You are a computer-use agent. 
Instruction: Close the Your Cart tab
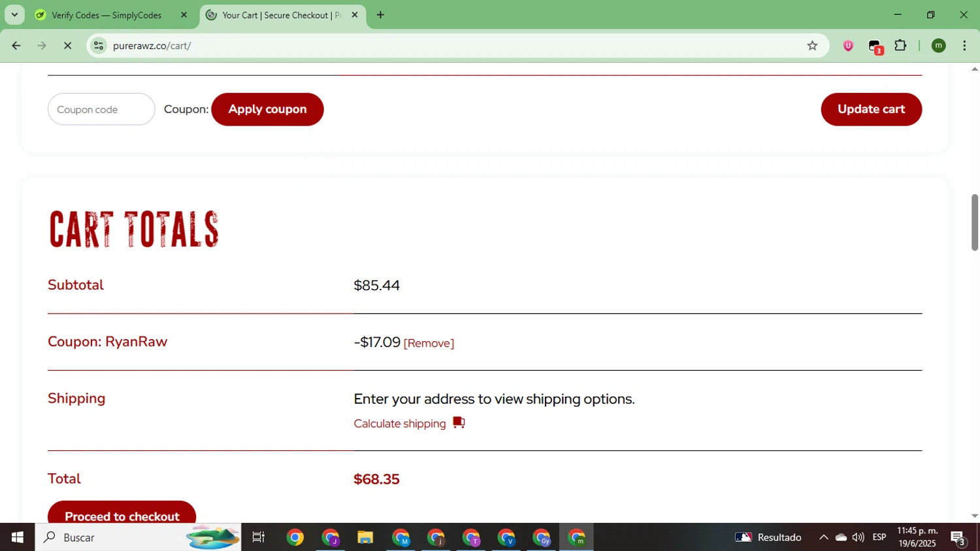355,15
